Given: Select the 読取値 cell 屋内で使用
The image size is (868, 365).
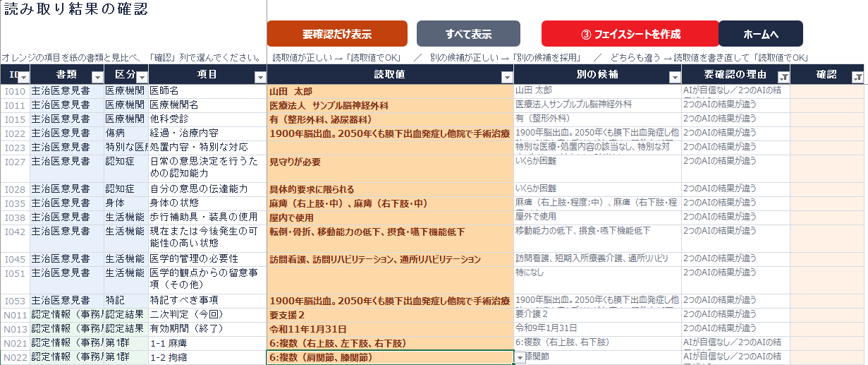Looking at the screenshot, I should (x=390, y=217).
